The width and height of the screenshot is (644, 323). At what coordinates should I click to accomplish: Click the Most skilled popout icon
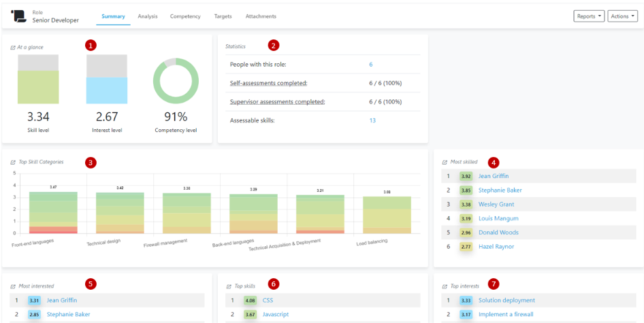(445, 163)
